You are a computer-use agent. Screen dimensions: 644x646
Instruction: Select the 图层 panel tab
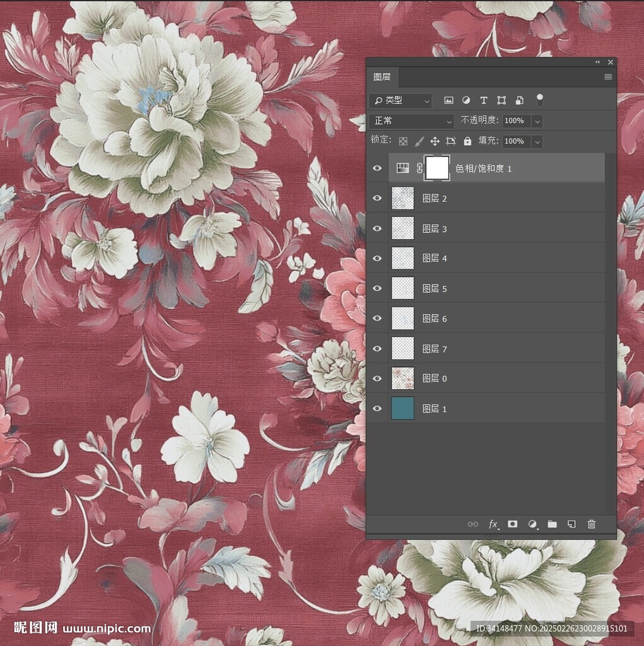coord(382,77)
